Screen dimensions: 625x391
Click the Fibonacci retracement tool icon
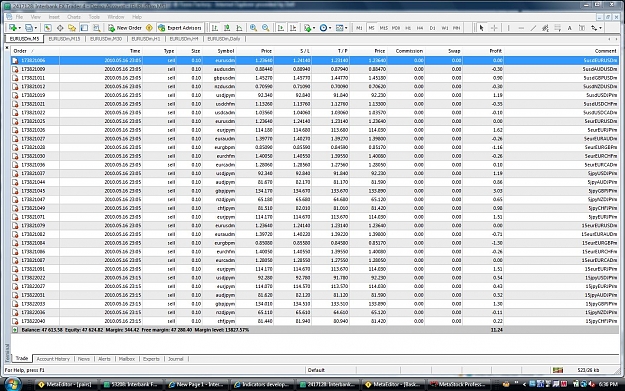[558, 28]
